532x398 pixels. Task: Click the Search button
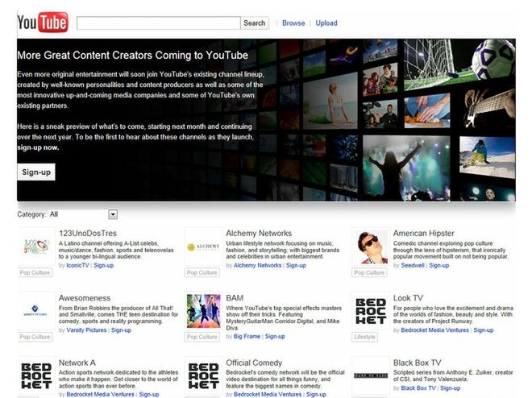(255, 23)
